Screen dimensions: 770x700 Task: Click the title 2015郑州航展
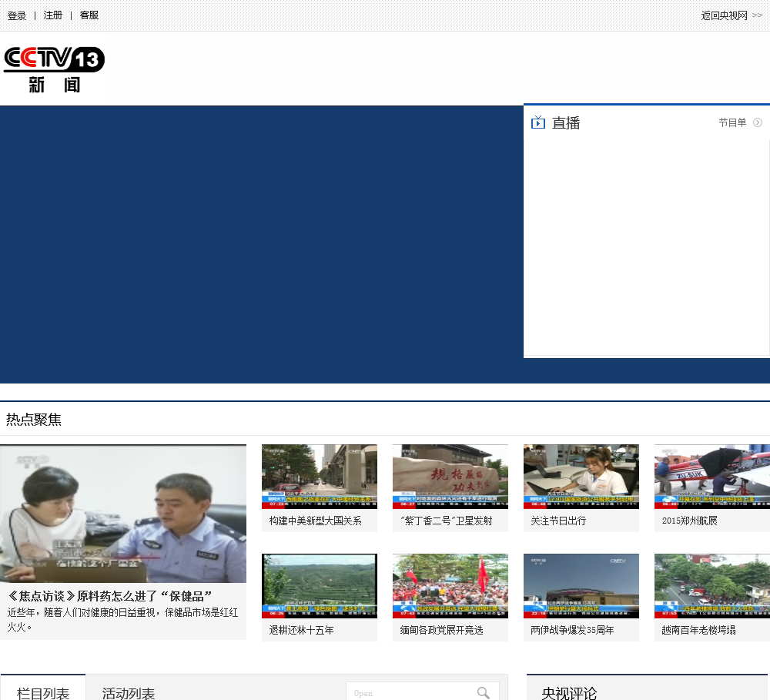[x=689, y=521]
